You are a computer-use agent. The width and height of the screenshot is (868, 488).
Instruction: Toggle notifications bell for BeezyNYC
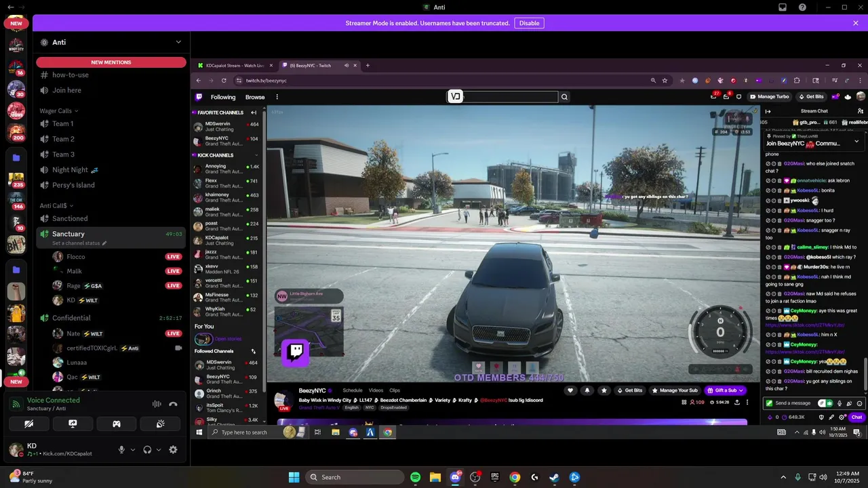[587, 390]
